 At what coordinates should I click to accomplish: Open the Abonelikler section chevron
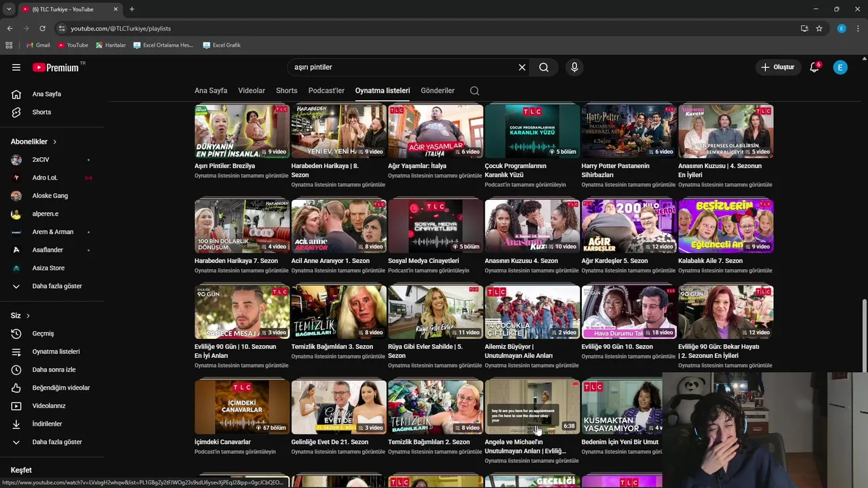pyautogui.click(x=55, y=142)
